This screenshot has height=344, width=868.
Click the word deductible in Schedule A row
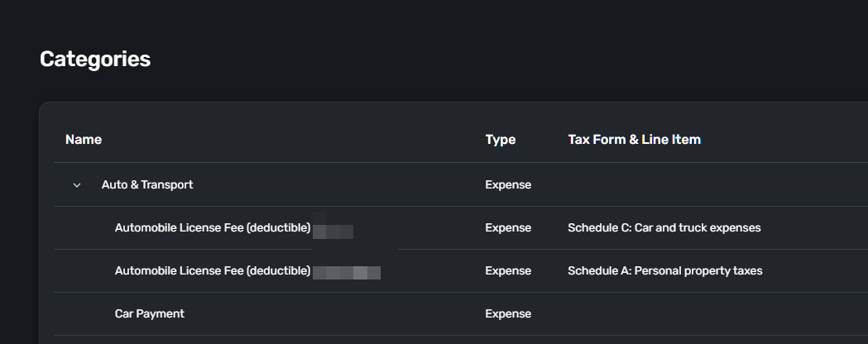pyautogui.click(x=278, y=271)
